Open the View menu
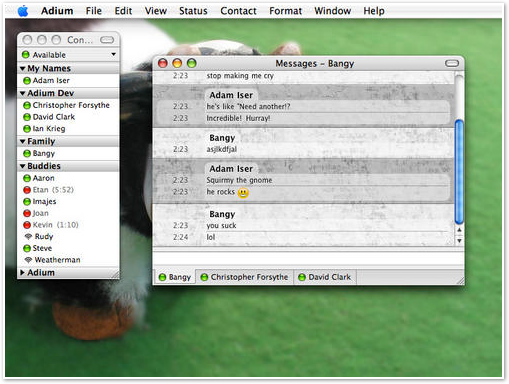This screenshot has width=509, height=384. pyautogui.click(x=156, y=11)
